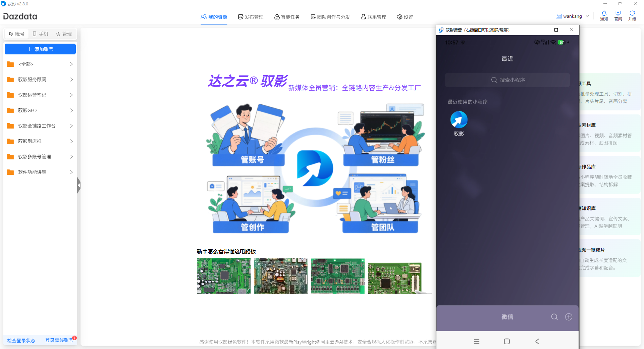644x349 pixels.
Task: Click the Dazdata logo
Action: 20,16
